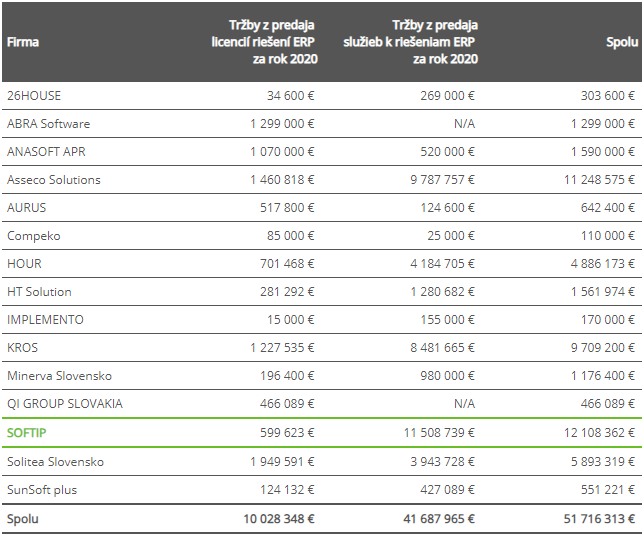This screenshot has height=540, width=643.
Task: Click the ERP license revenue column header
Action: click(263, 42)
